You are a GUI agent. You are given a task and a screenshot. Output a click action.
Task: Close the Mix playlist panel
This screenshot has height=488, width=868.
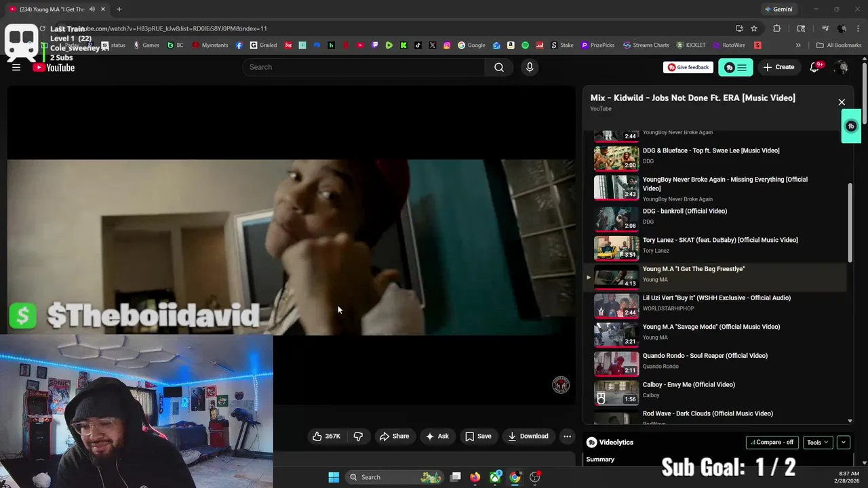[x=842, y=102]
